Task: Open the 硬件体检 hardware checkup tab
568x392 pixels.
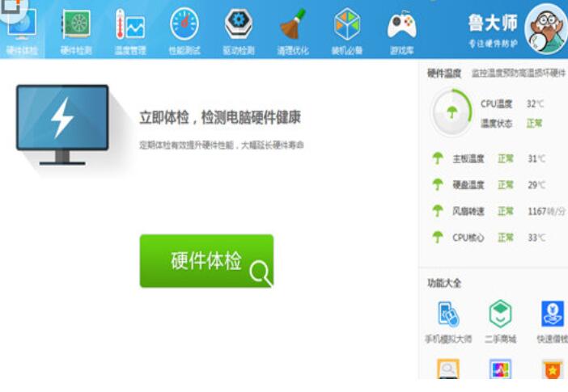Action: (x=22, y=32)
